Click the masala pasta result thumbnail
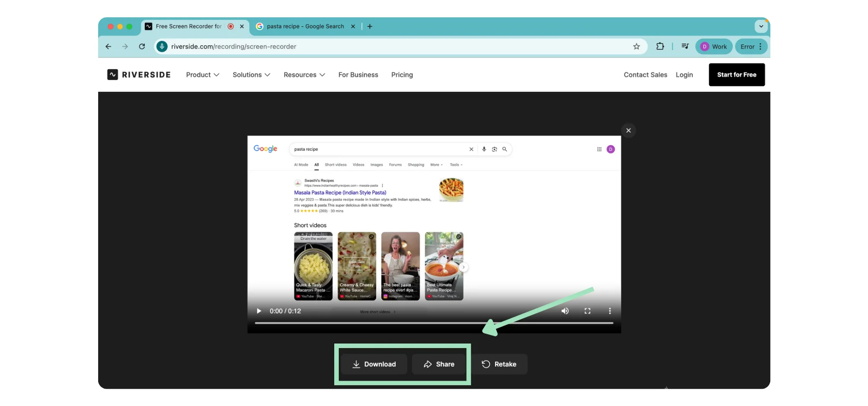Image resolution: width=868 pixels, height=406 pixels. pyautogui.click(x=451, y=190)
